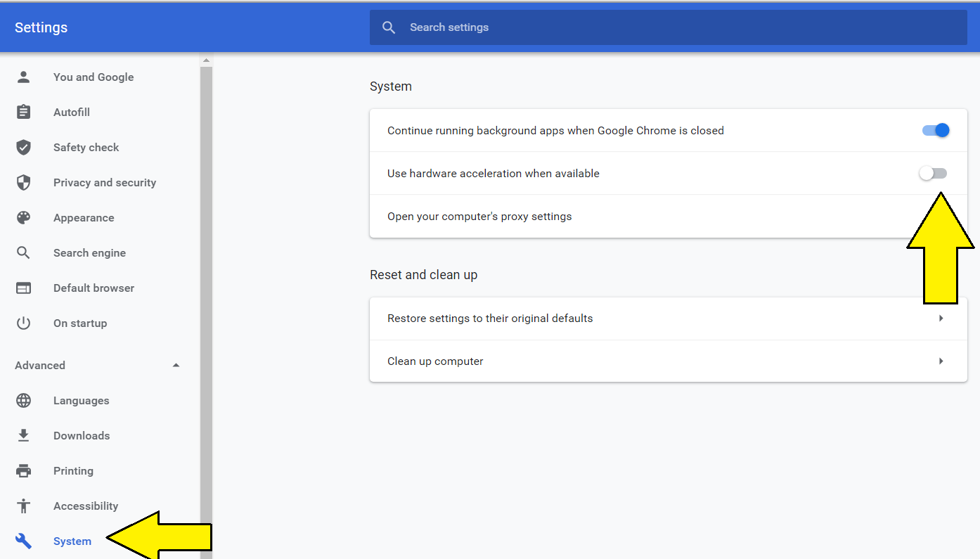Click the Printing printer icon
980x559 pixels.
[24, 470]
